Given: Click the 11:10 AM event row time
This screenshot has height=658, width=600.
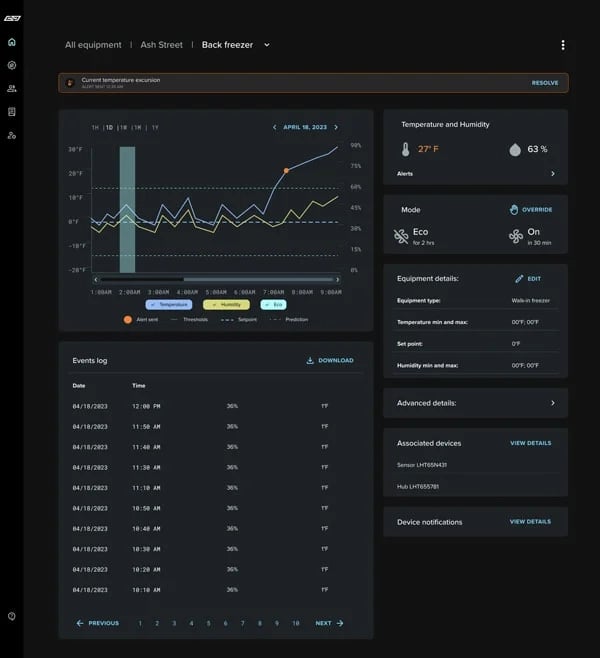Looking at the screenshot, I should point(146,488).
